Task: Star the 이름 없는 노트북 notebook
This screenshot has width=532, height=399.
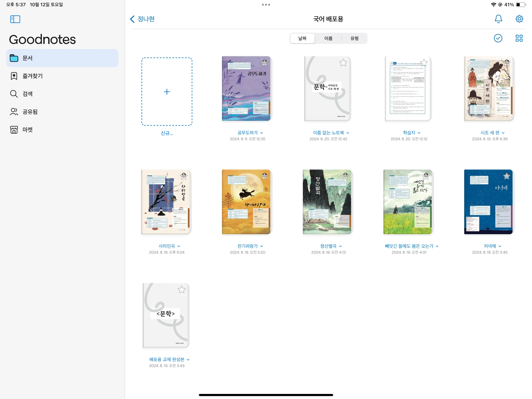Action: [343, 62]
